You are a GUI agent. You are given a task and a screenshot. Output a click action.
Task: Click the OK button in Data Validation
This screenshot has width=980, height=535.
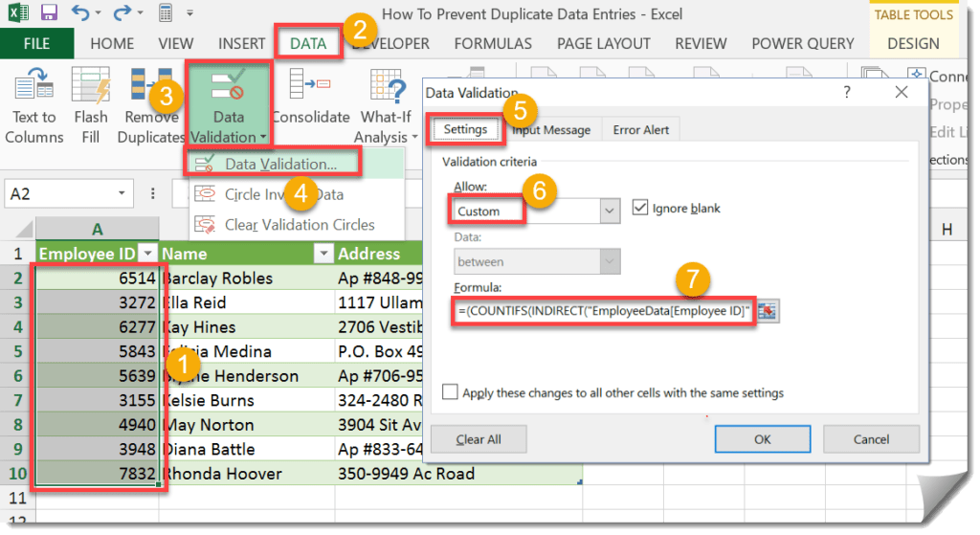point(763,439)
